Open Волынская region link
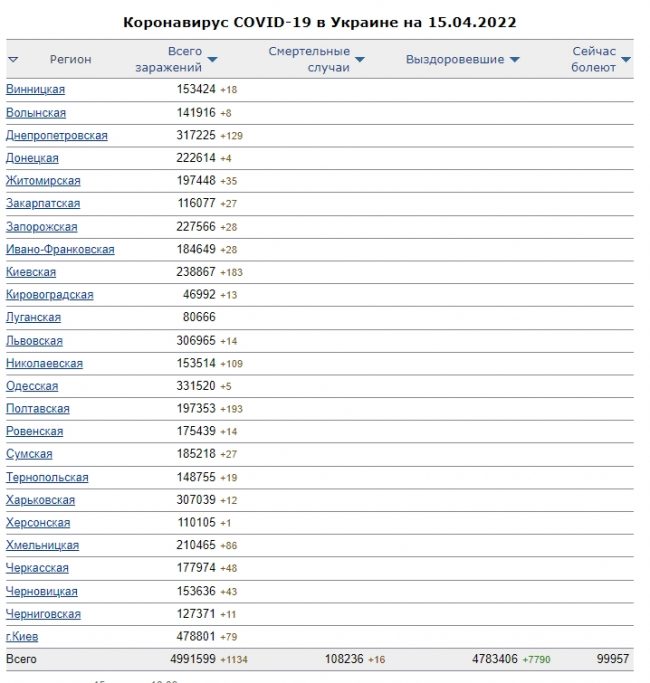This screenshot has height=683, width=650. [36, 113]
